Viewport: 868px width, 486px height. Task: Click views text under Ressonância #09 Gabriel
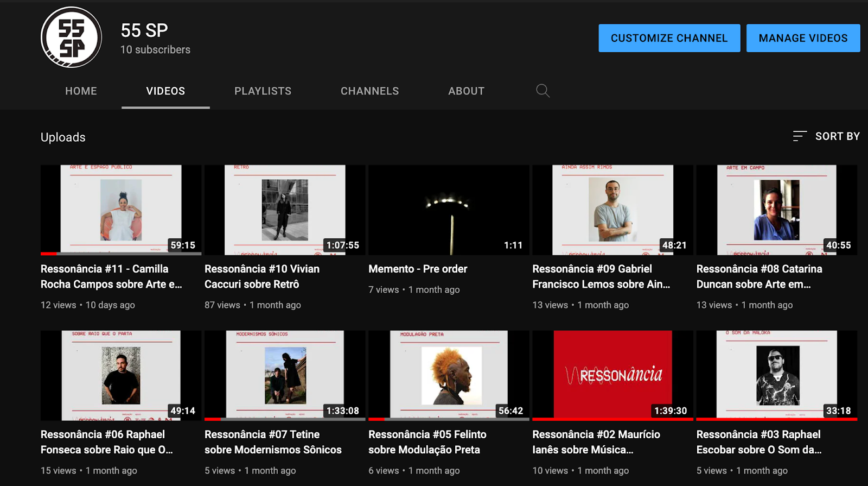(580, 305)
